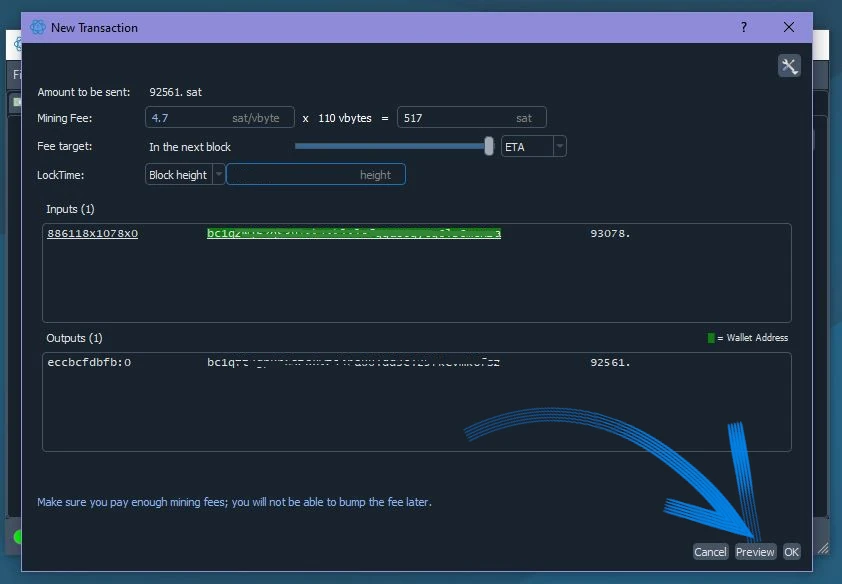Click the Electrum logo in title bar
The image size is (842, 584).
(x=38, y=28)
